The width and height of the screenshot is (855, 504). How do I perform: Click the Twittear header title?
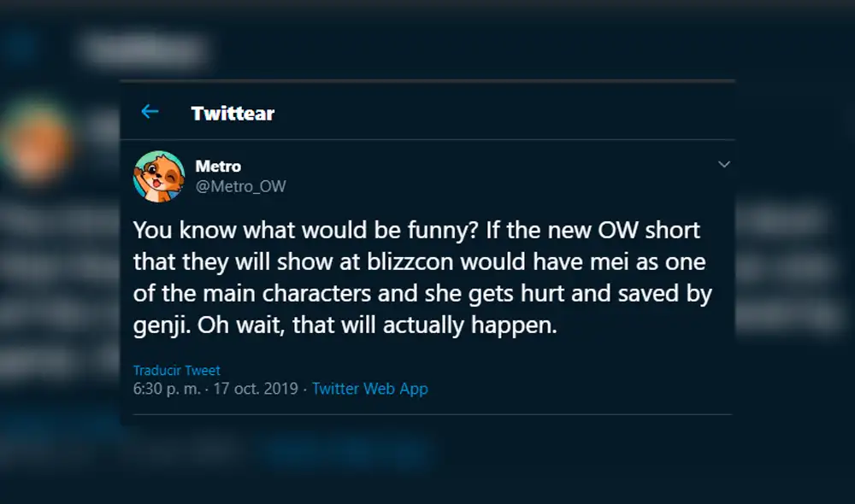232,112
